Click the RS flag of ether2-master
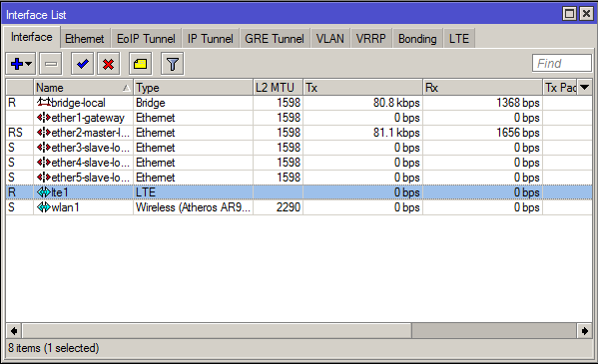This screenshot has width=598, height=364. 15,133
